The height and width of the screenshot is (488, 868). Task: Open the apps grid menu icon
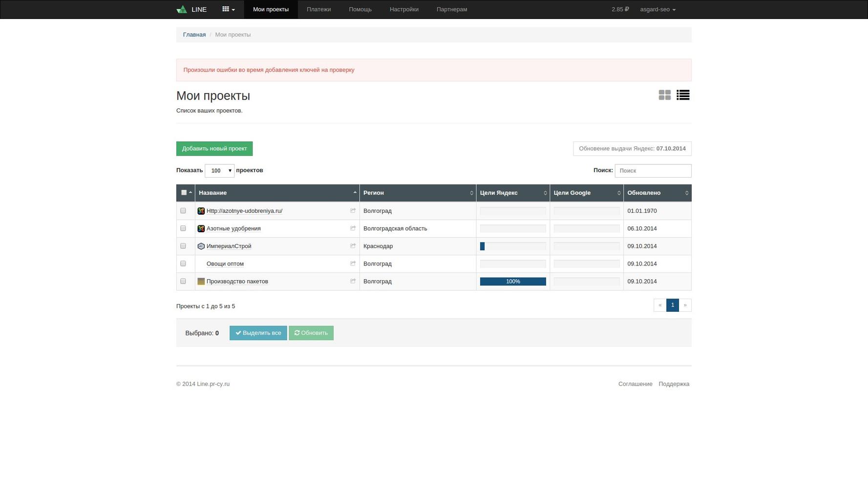click(228, 9)
